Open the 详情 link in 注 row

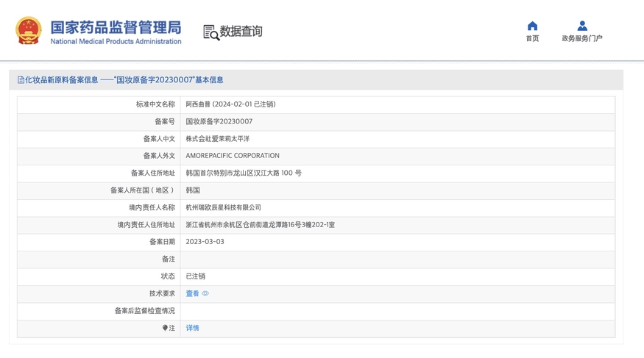click(192, 328)
